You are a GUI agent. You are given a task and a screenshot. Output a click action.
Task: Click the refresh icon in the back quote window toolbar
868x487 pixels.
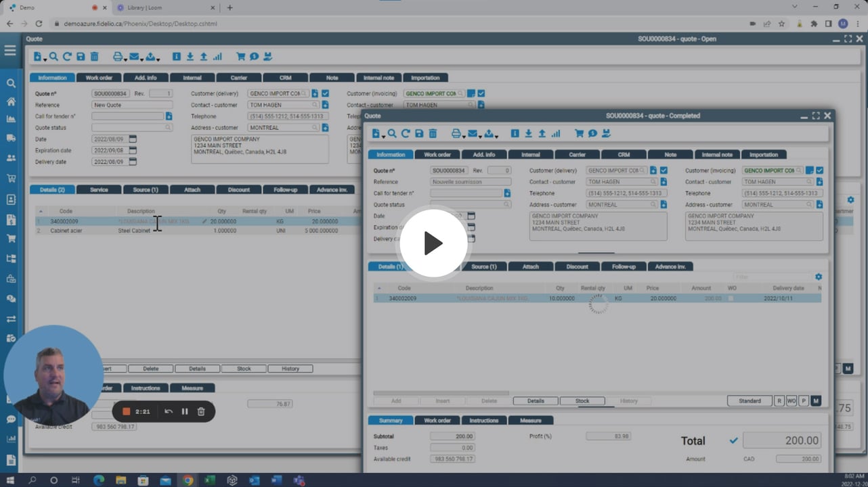point(67,57)
